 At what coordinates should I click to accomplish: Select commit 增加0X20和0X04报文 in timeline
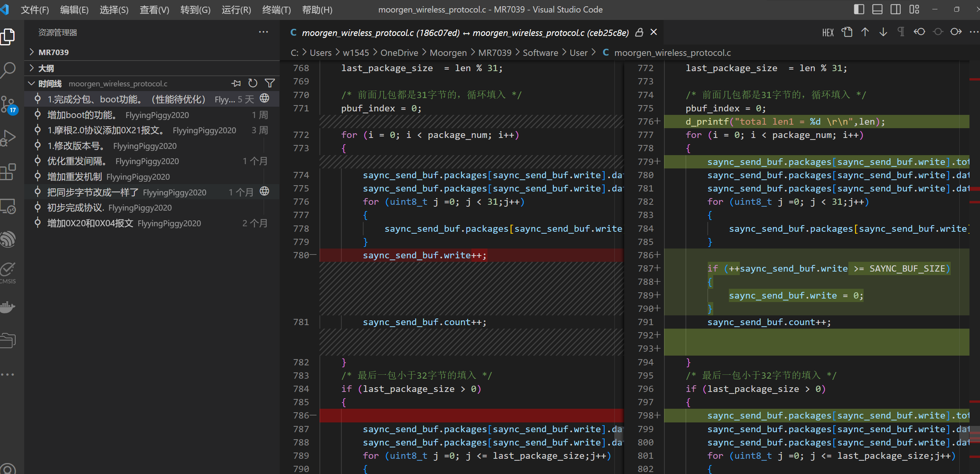click(x=152, y=223)
